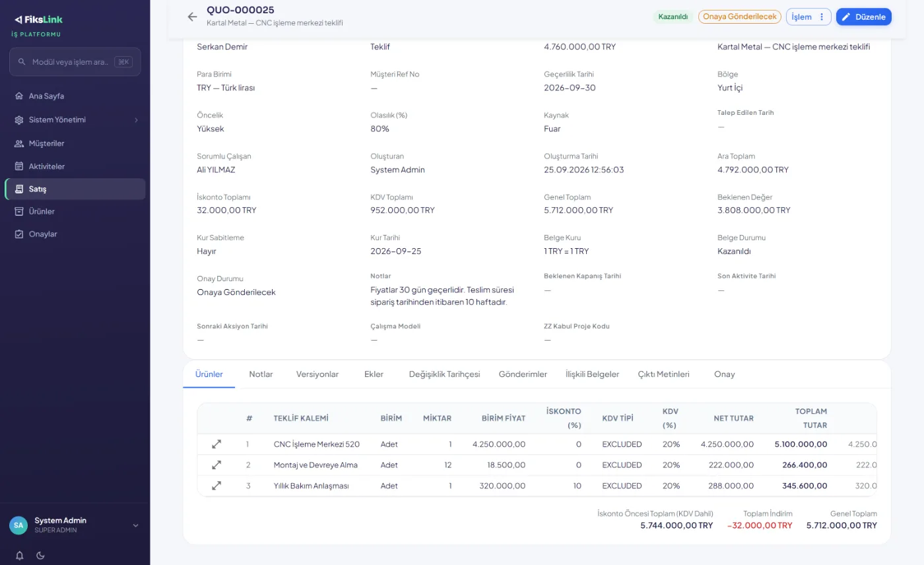Click the Düzenle edit button
Image resolution: width=924 pixels, height=565 pixels.
pyautogui.click(x=864, y=17)
